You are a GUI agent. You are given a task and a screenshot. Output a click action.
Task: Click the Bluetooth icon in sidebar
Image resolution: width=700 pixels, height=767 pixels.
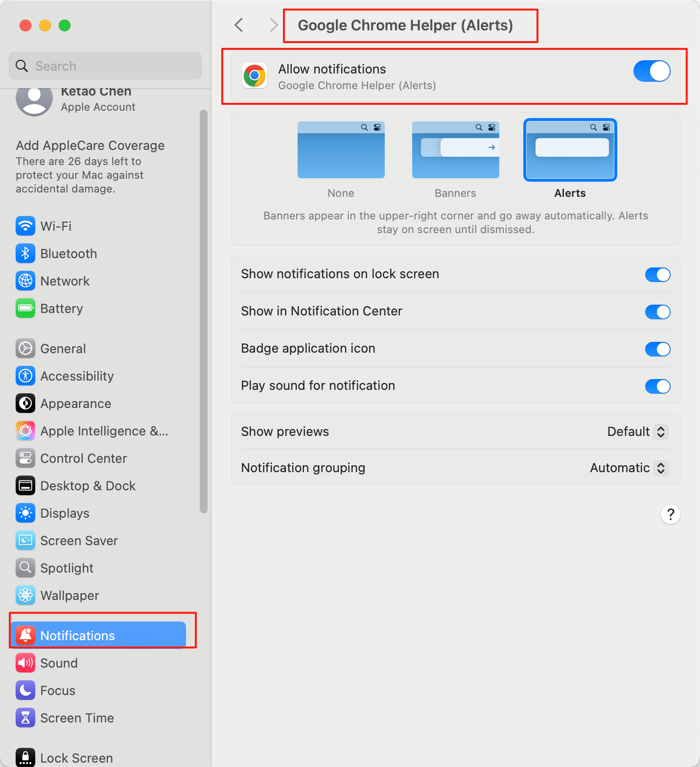click(25, 253)
